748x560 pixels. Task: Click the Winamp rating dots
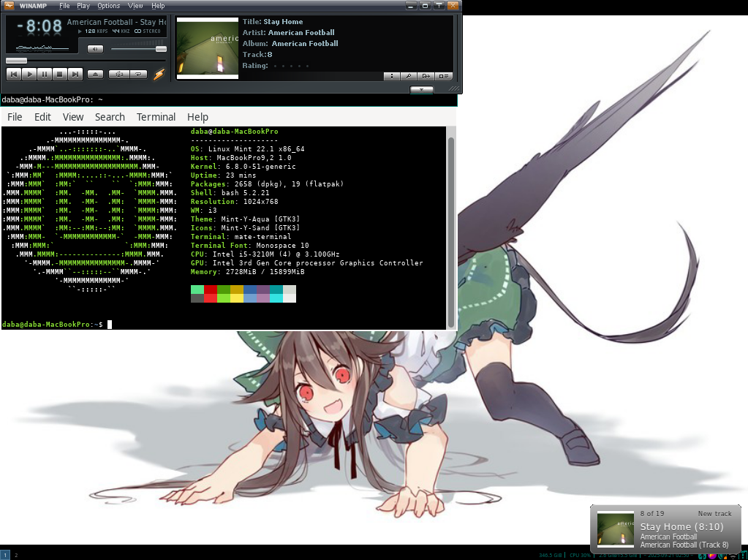pyautogui.click(x=291, y=66)
